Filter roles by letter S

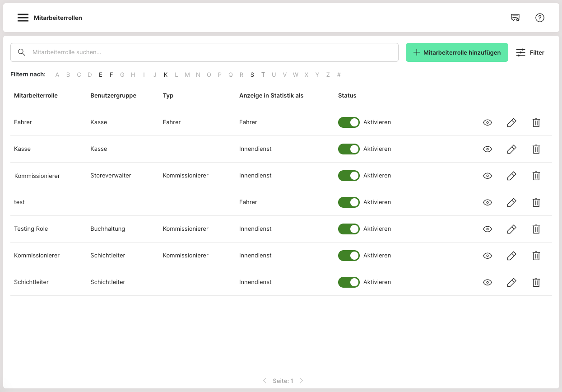(252, 75)
